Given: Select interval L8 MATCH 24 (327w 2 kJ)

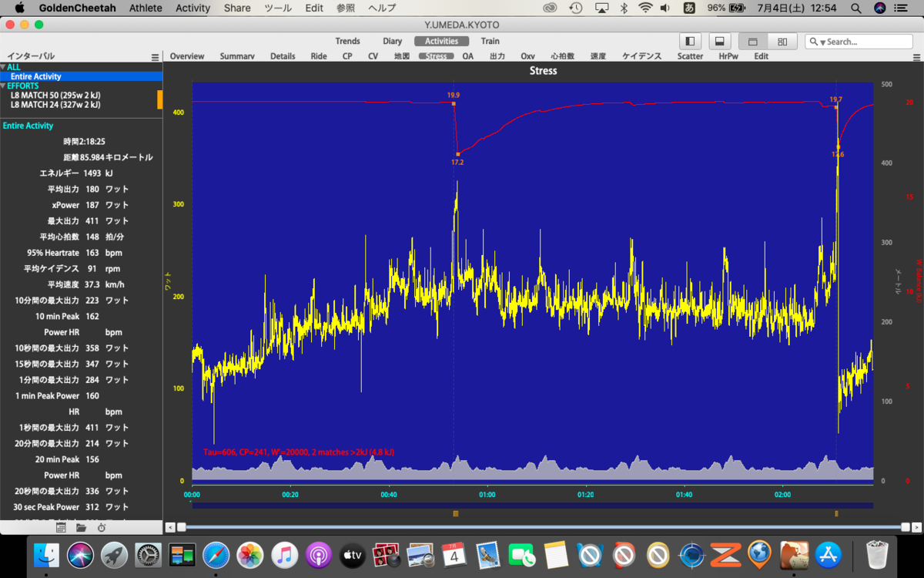Looking at the screenshot, I should click(55, 105).
